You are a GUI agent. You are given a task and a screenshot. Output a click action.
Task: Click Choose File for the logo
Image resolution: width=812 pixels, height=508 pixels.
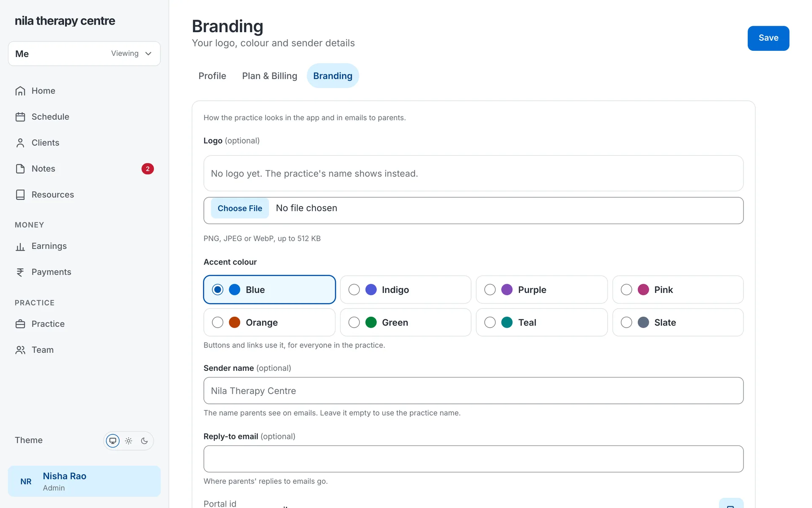(x=240, y=208)
